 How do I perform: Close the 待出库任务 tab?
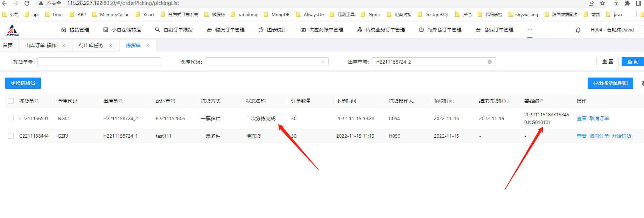pyautogui.click(x=111, y=45)
